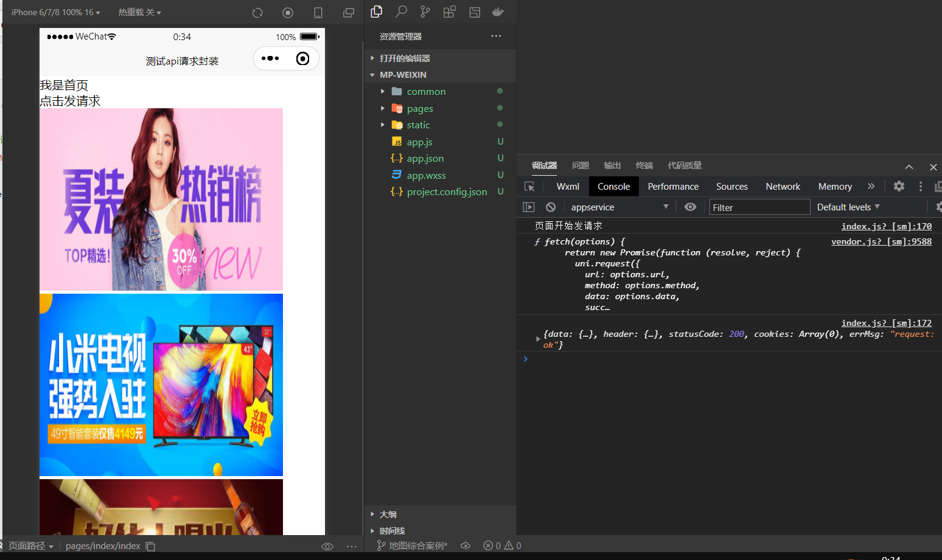This screenshot has width=942, height=560.
Task: Click the extensions grid icon
Action: 450,12
